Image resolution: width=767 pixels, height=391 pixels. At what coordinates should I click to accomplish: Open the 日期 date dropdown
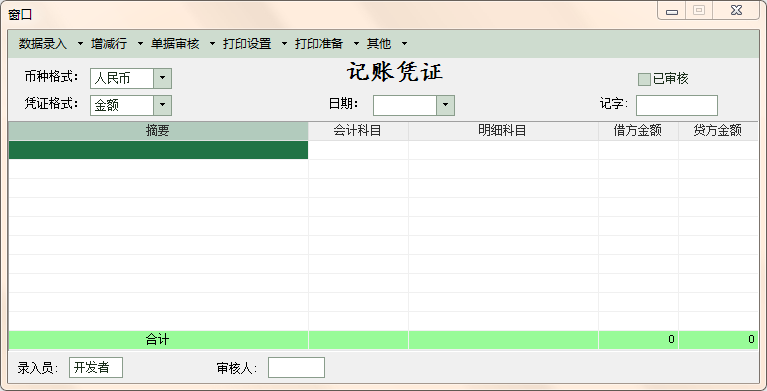click(445, 105)
